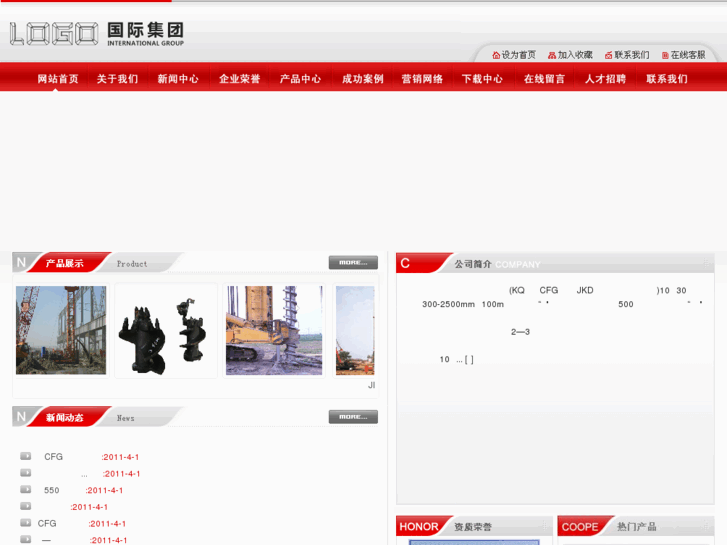Image resolution: width=727 pixels, height=545 pixels.
Task: Click the chat icon beside 在线客服
Action: [665, 55]
